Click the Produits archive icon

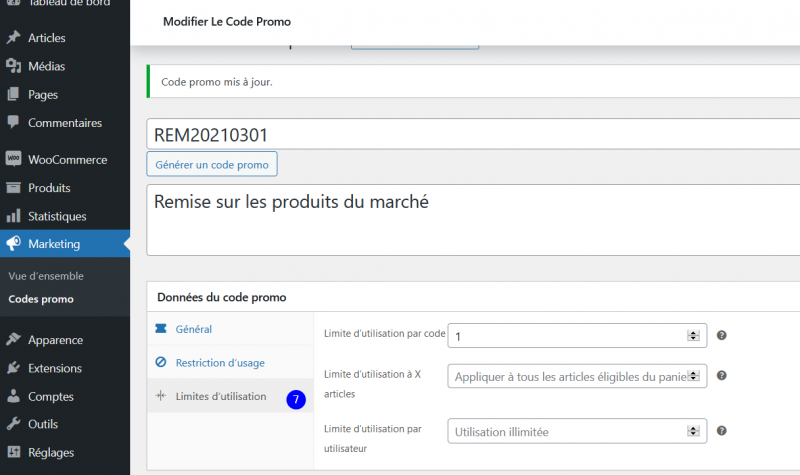[x=14, y=188]
